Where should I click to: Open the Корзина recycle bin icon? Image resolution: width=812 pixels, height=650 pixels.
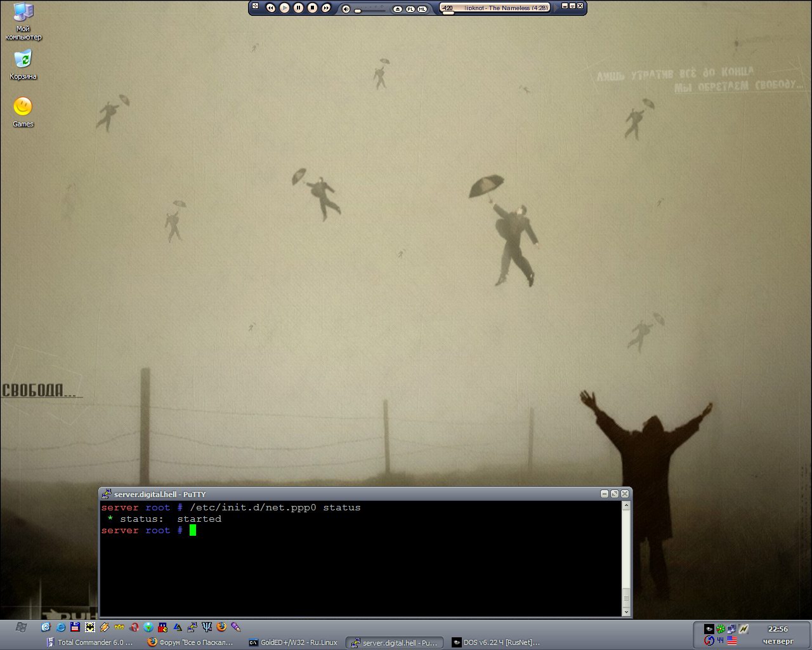coord(23,59)
